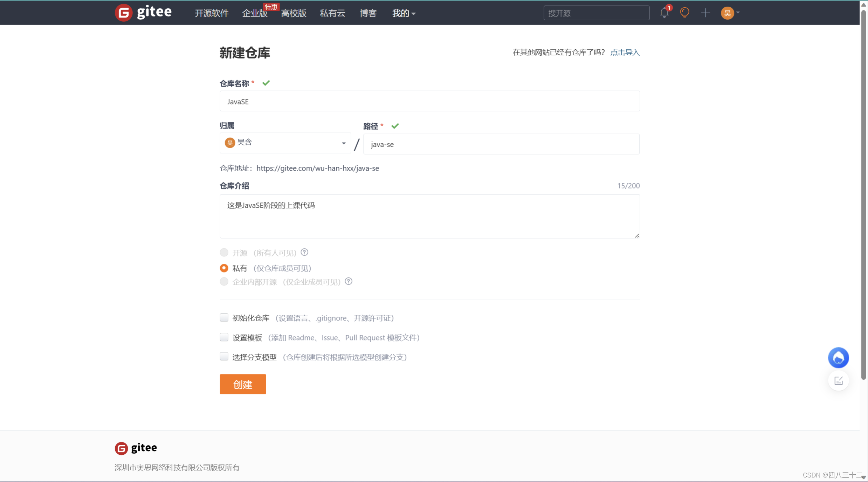Click the orange lightbulb icon
The image size is (868, 482).
pyautogui.click(x=684, y=13)
